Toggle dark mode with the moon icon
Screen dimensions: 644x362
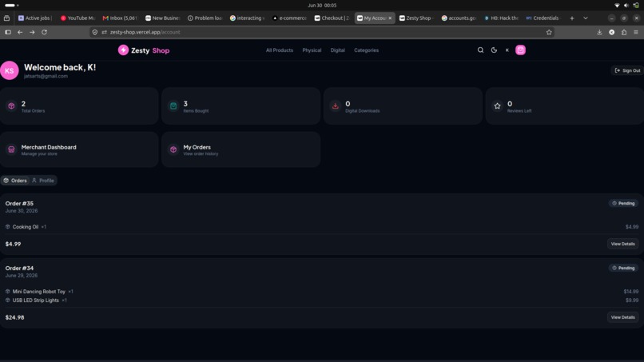tap(494, 50)
